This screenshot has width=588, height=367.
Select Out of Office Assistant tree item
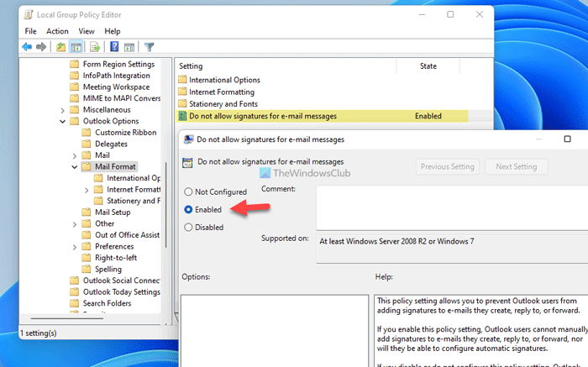[x=127, y=234]
